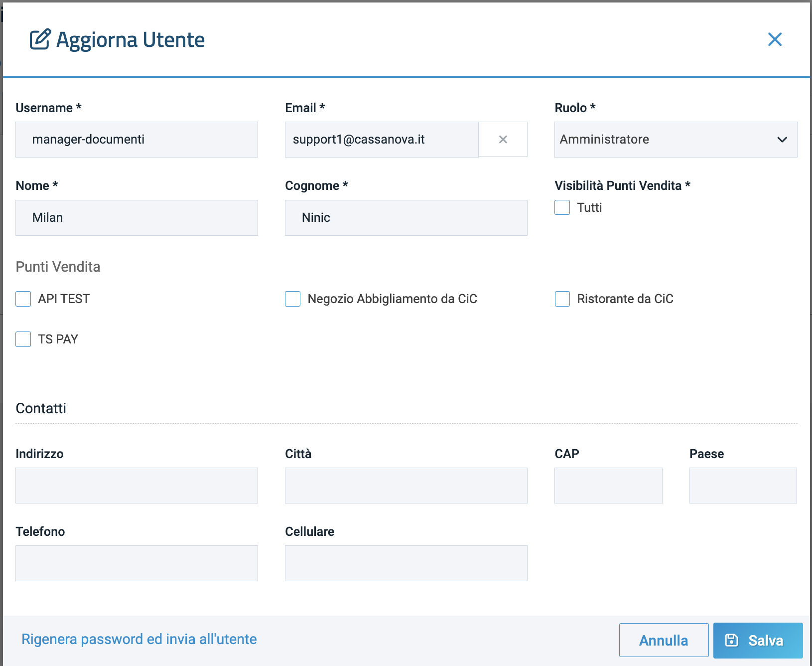Open the Ruolo dropdown
Screen dimensions: 812x666
tap(675, 140)
